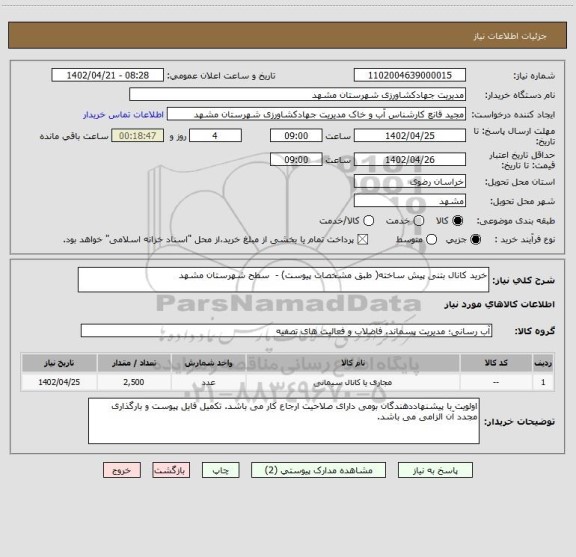The image size is (576, 557).
Task: Click the پاسخ به نیاز button
Action: (x=435, y=470)
